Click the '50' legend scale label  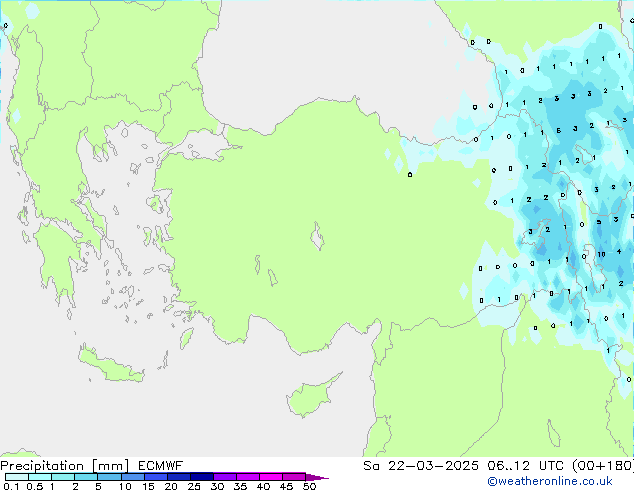(x=309, y=486)
